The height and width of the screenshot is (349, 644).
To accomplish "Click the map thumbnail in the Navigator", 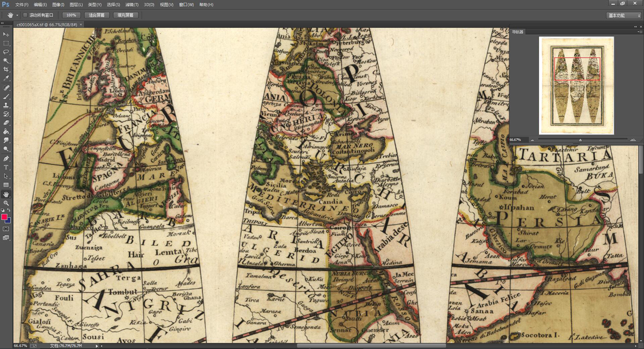I will pos(576,85).
